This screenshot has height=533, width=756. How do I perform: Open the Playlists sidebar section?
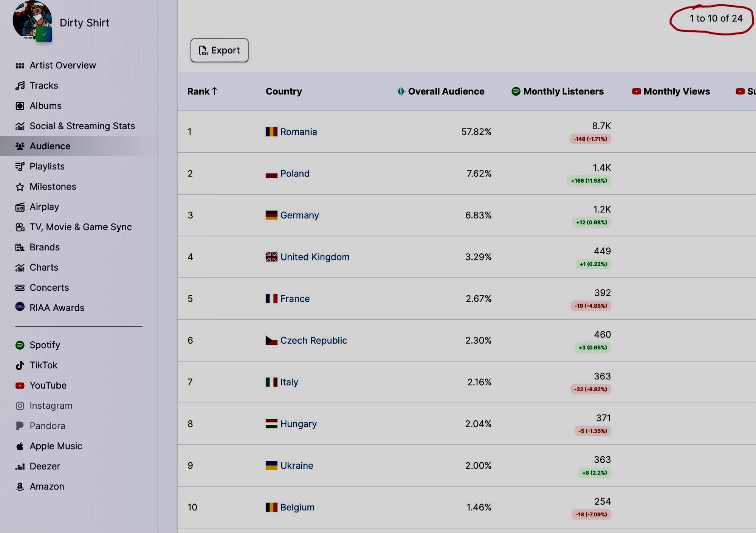(x=47, y=166)
